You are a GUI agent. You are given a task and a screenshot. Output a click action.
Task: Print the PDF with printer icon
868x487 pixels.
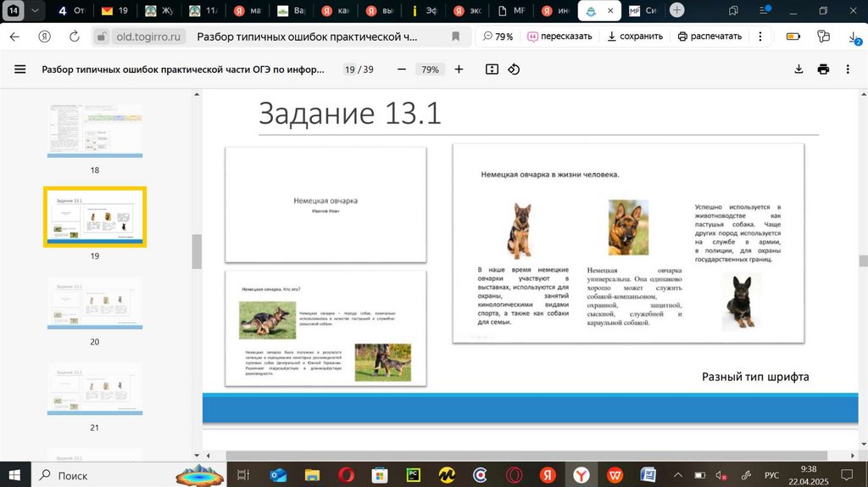click(x=823, y=70)
